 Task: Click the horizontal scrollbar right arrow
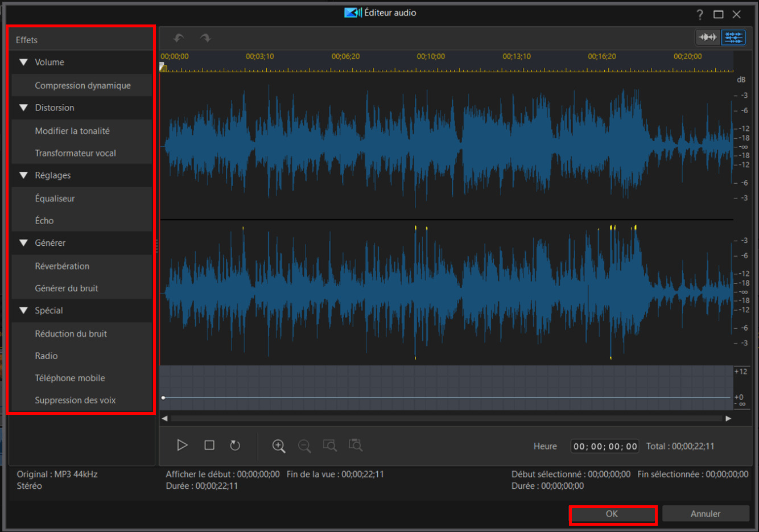click(728, 418)
